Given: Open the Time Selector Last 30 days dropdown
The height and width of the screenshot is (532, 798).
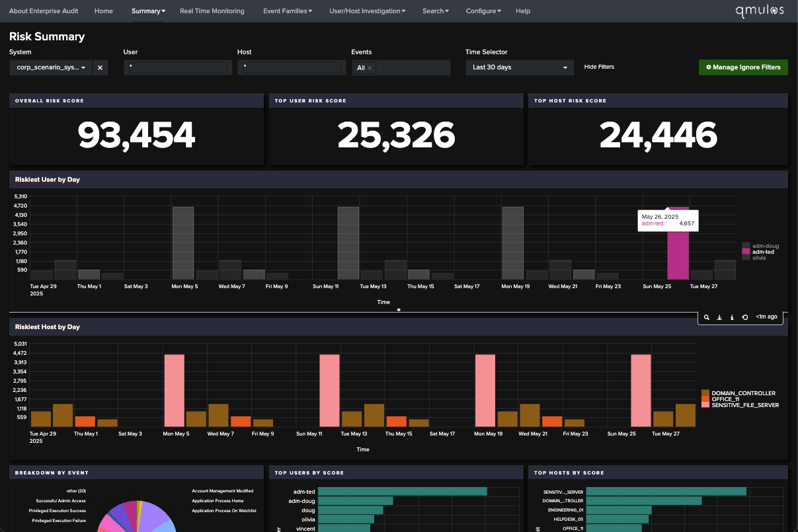Looking at the screenshot, I should pyautogui.click(x=520, y=67).
